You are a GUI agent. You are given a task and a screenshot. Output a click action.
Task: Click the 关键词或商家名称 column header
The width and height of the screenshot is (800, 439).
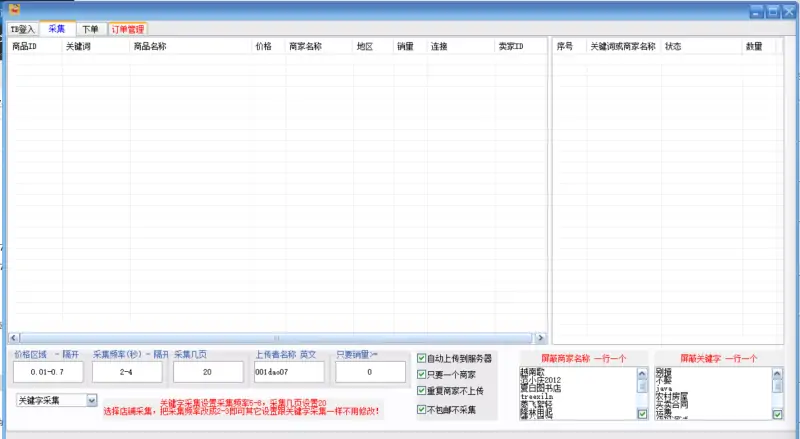[x=623, y=46]
